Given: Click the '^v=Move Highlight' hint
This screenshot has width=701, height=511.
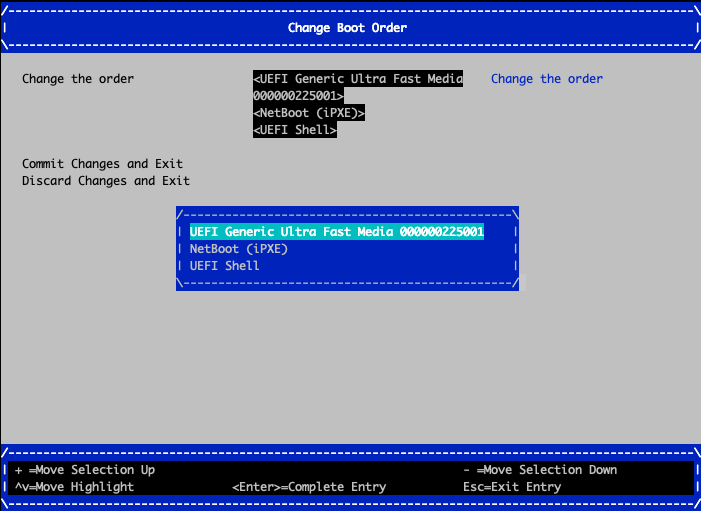Looking at the screenshot, I should point(75,487).
